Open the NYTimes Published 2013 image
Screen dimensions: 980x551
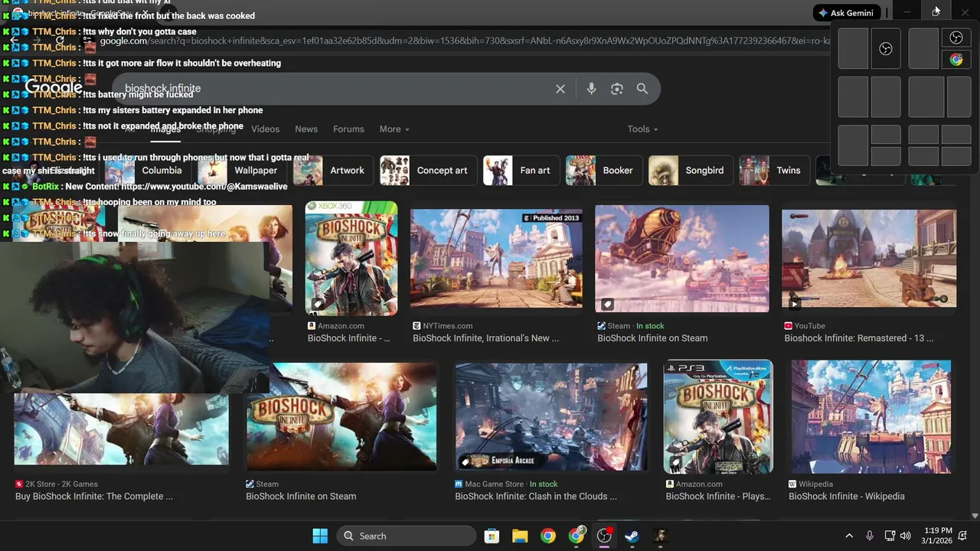(496, 259)
